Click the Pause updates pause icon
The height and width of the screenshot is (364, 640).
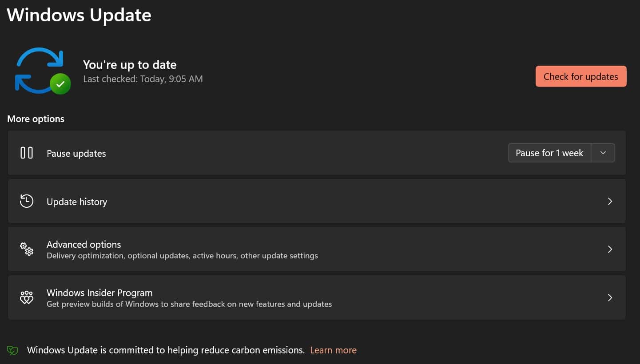[x=27, y=153]
